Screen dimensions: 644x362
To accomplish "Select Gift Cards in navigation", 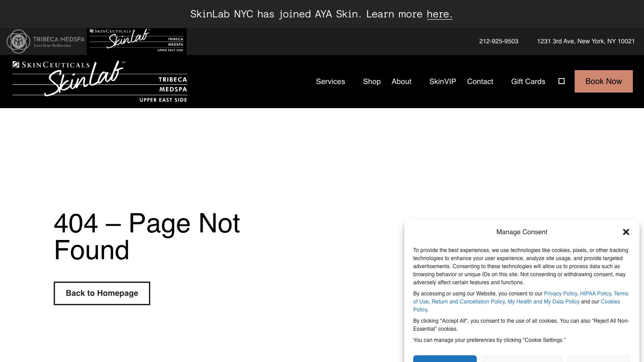I will pos(528,81).
